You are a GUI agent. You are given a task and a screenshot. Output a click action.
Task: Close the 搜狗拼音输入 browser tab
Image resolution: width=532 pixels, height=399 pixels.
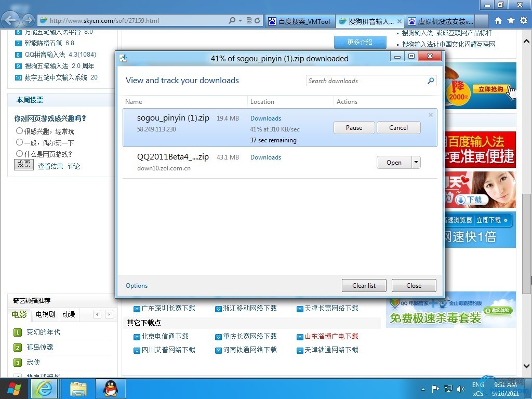(x=400, y=21)
